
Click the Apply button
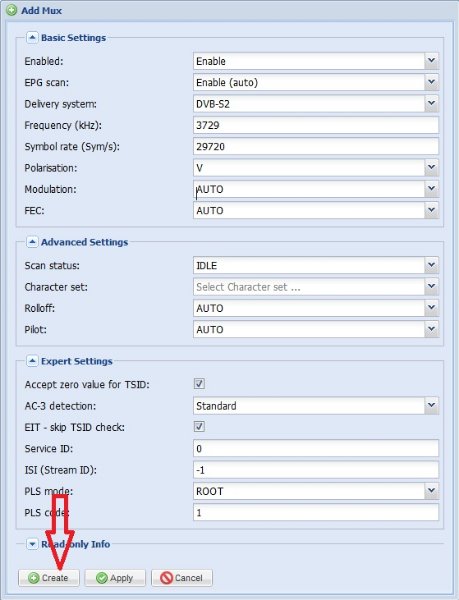pos(115,578)
